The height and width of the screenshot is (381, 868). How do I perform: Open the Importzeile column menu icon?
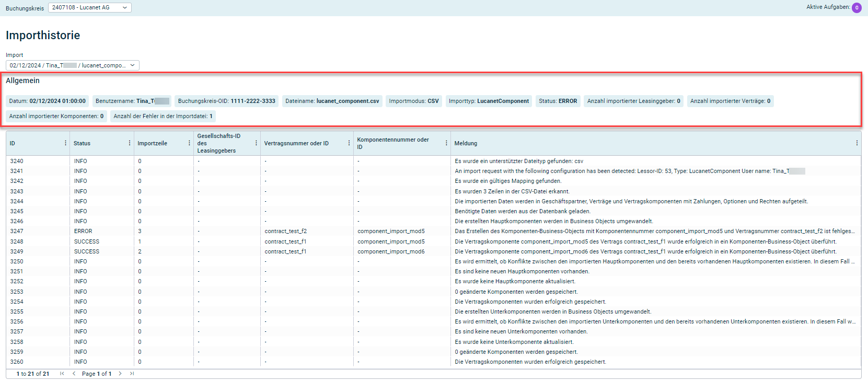[x=189, y=143]
